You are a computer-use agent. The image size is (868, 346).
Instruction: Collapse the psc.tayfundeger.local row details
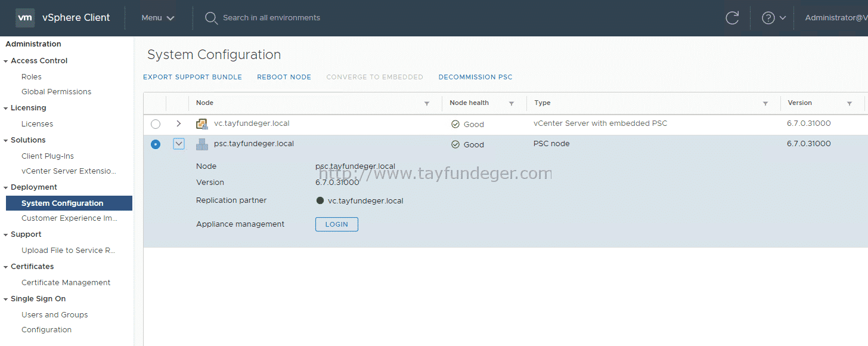[178, 144]
